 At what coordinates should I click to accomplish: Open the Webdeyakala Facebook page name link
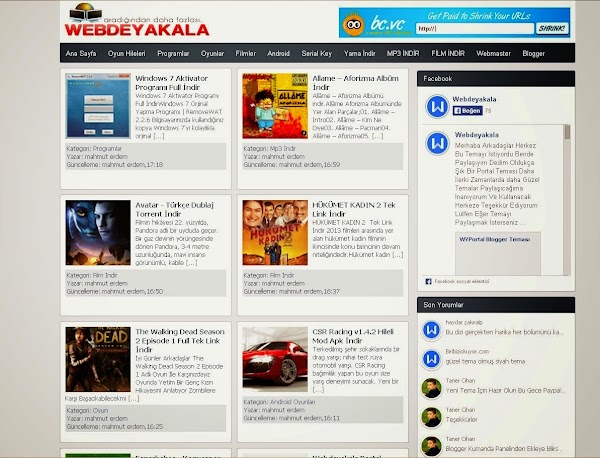tap(474, 99)
